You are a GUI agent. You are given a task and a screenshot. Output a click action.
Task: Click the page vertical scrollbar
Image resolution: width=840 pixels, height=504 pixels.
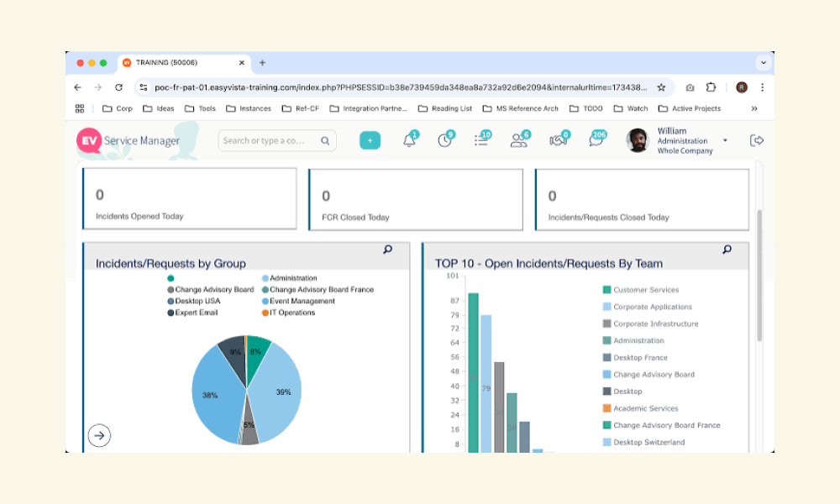(x=759, y=276)
